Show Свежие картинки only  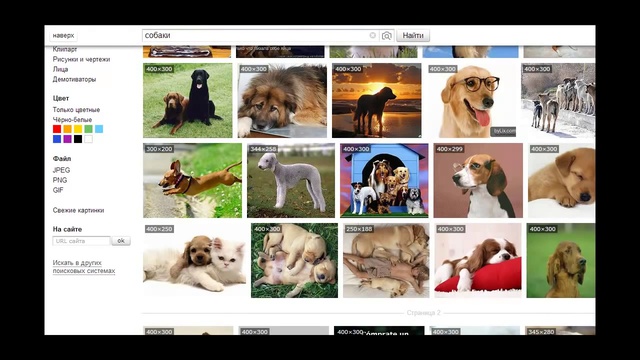(x=78, y=210)
